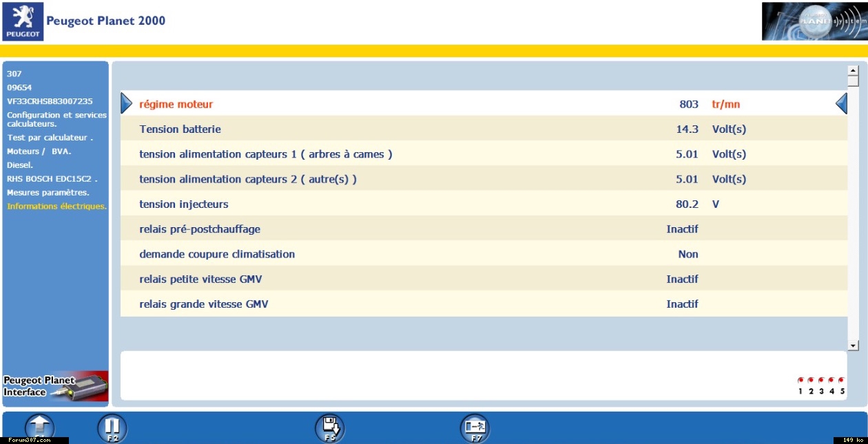Open Configuration et services calculateurs
The image size is (868, 444).
[56, 119]
